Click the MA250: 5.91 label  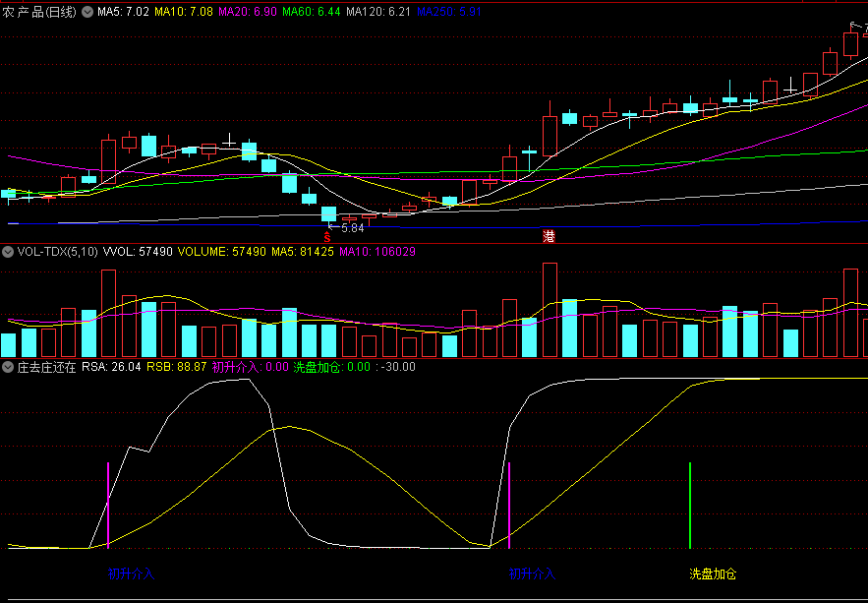449,12
